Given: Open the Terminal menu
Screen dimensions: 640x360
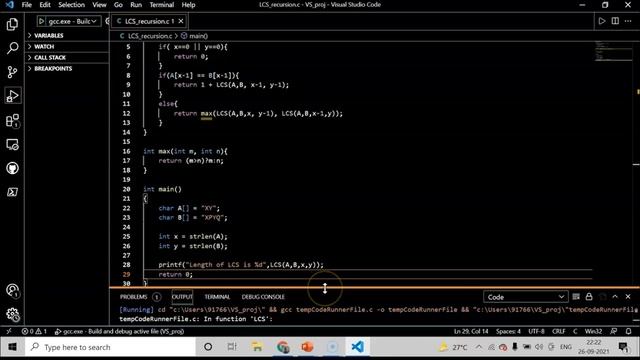Looking at the screenshot, I should [x=162, y=5].
